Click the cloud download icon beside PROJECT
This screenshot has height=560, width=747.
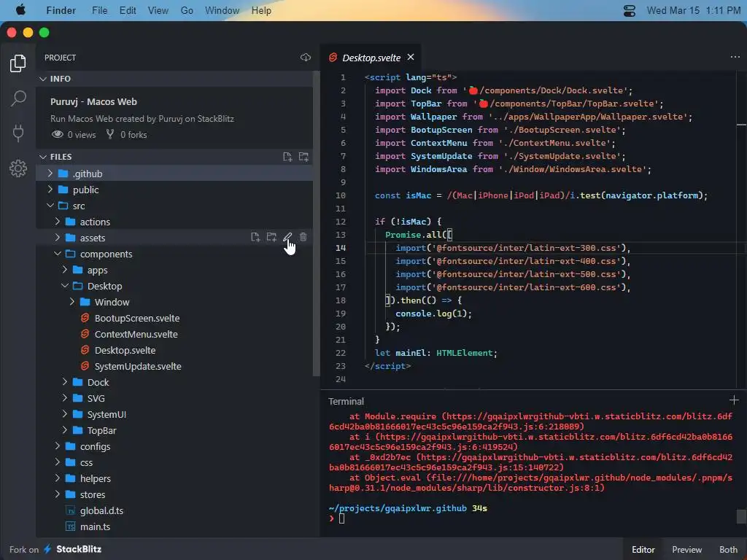point(306,57)
